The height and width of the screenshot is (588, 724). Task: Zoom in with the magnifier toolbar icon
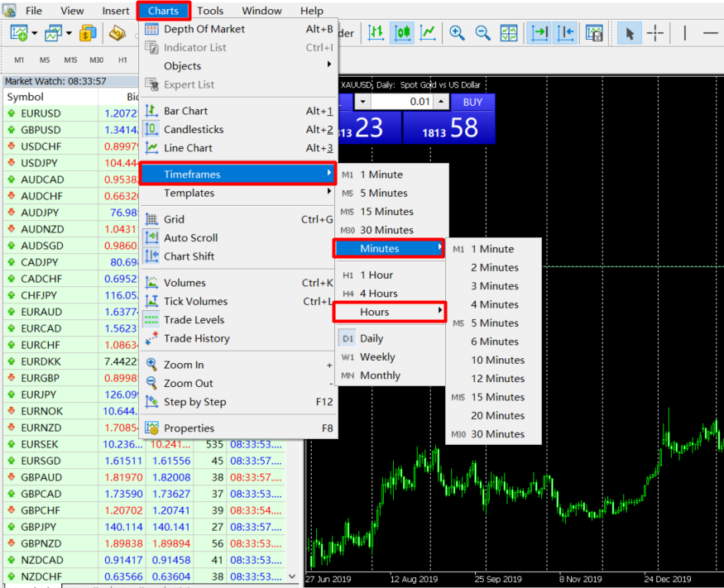[x=457, y=34]
